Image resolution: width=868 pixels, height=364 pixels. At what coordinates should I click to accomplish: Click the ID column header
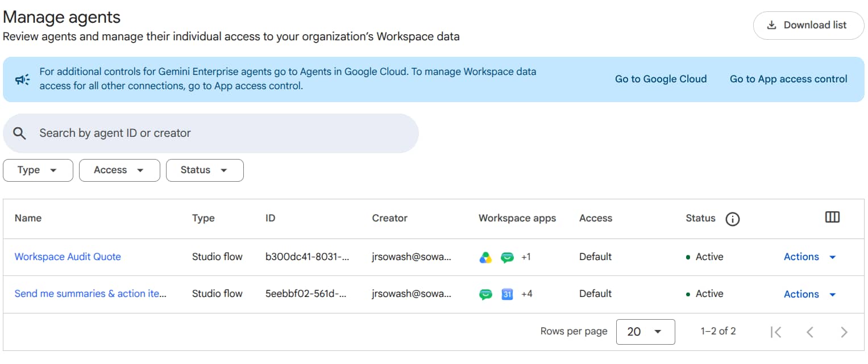point(270,218)
